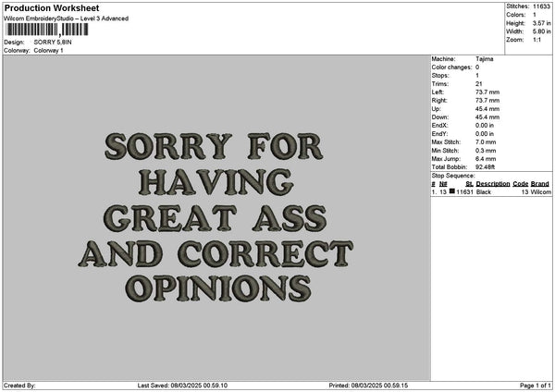The image size is (555, 392).
Task: Click the Up value 45.4 mm
Action: coord(487,109)
